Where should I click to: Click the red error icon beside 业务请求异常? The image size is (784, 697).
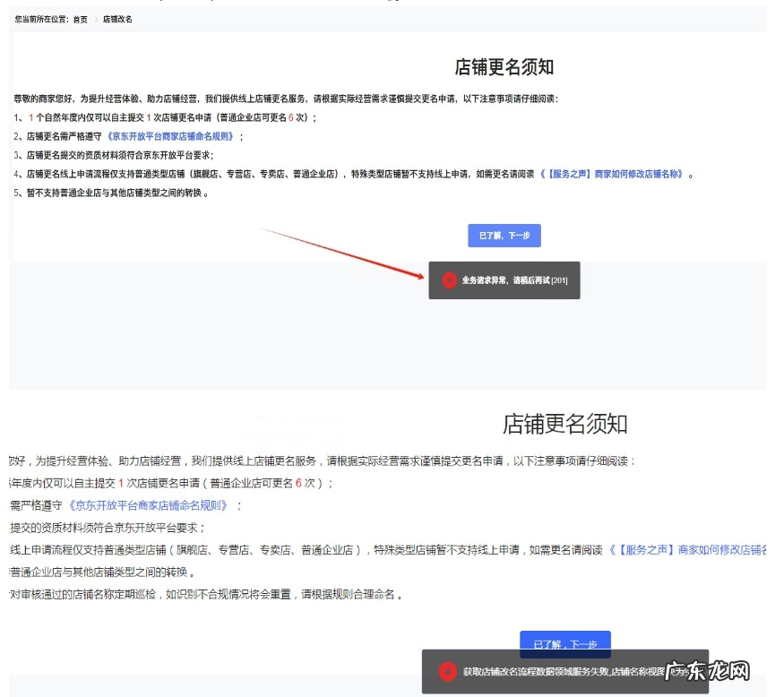448,280
